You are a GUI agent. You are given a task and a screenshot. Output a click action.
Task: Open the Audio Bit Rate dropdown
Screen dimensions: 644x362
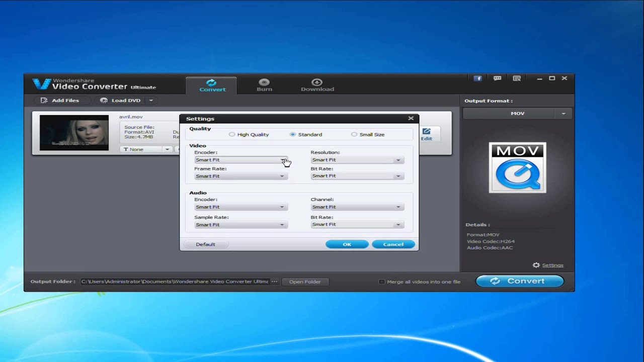(x=357, y=225)
